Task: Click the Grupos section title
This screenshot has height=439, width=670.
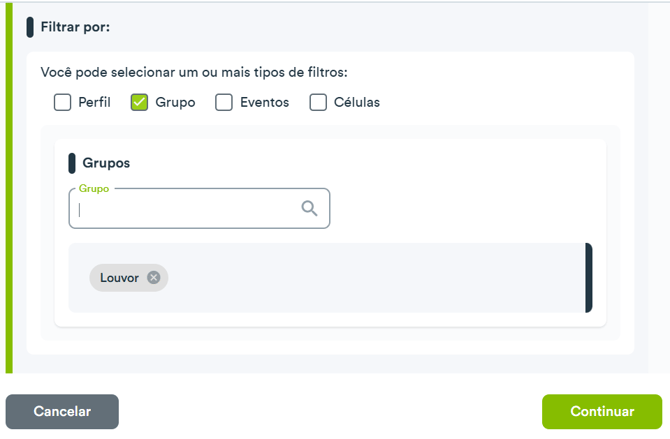Action: click(x=106, y=163)
